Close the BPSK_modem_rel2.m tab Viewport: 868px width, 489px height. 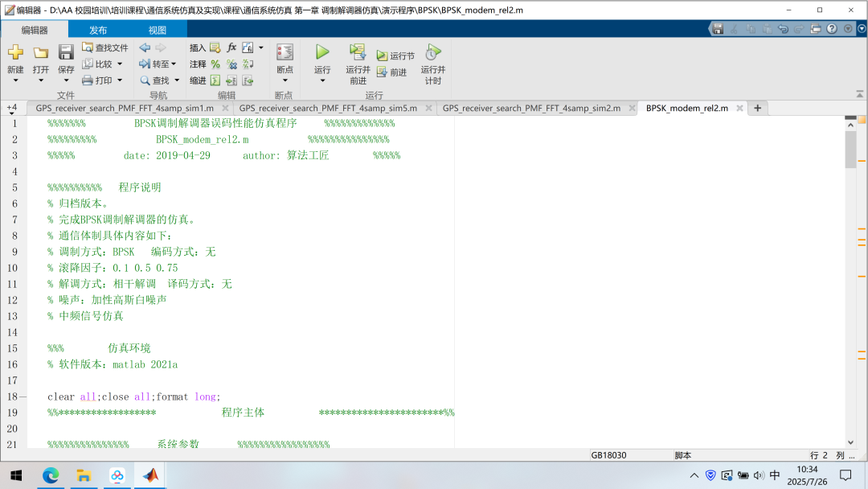(738, 108)
